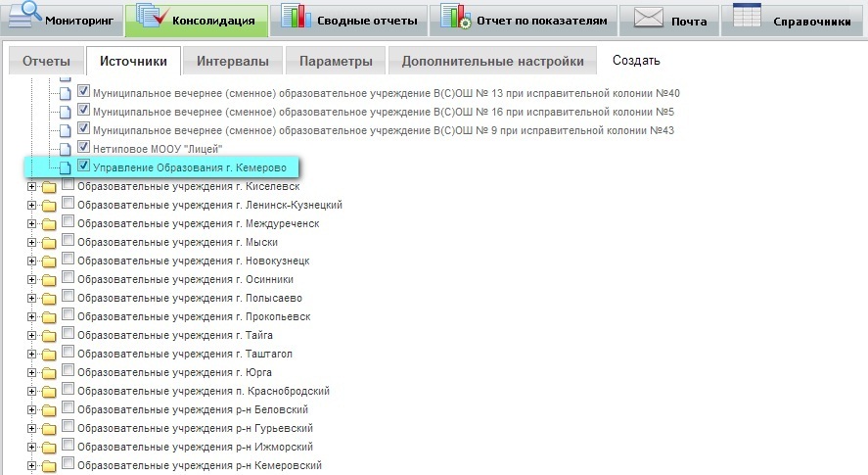Click the Сводные отчеты bar chart icon
Screen dimensions: 868x475
[x=297, y=16]
